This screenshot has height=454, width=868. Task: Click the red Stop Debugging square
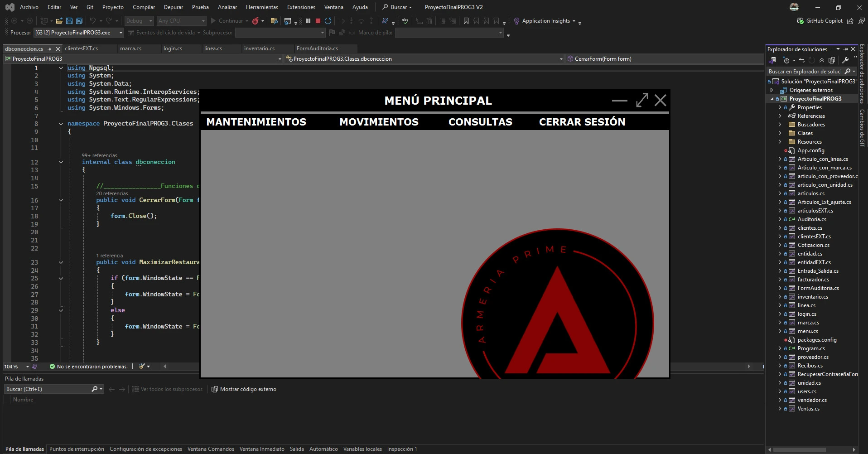(x=318, y=21)
